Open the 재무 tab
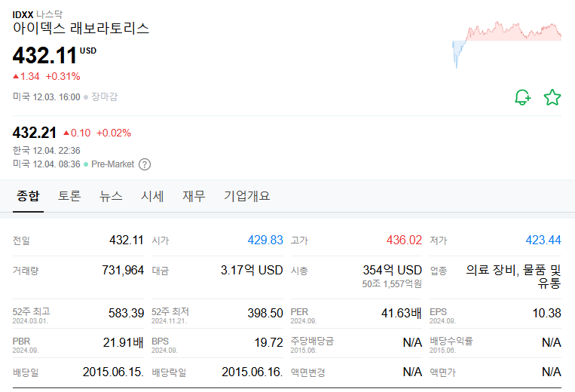575x392 pixels. (x=194, y=196)
